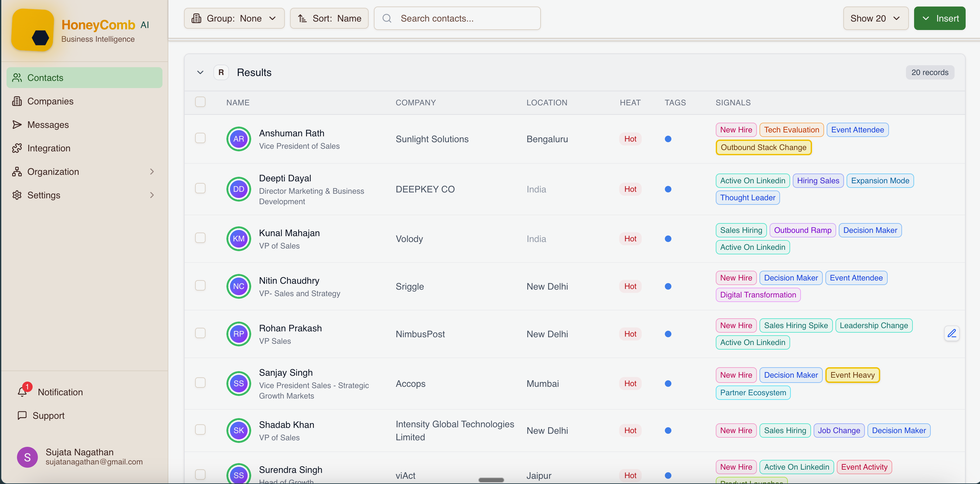Click the search magnifier icon
Screen dimensions: 980x484
(387, 18)
